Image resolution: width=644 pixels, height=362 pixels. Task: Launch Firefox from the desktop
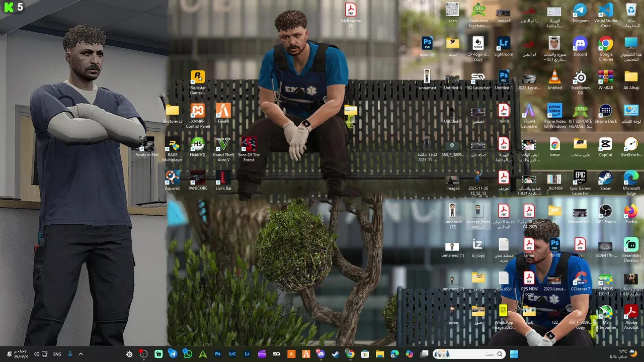point(631,215)
